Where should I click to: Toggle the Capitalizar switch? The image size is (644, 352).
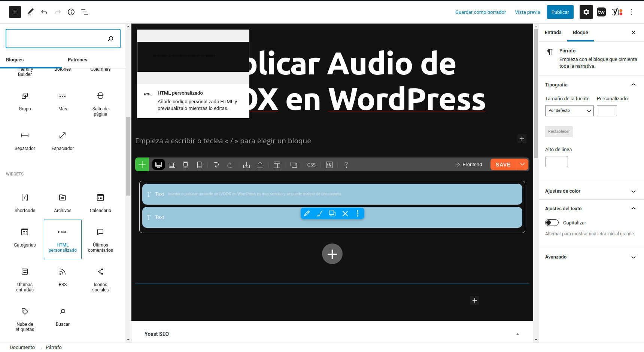tap(552, 222)
